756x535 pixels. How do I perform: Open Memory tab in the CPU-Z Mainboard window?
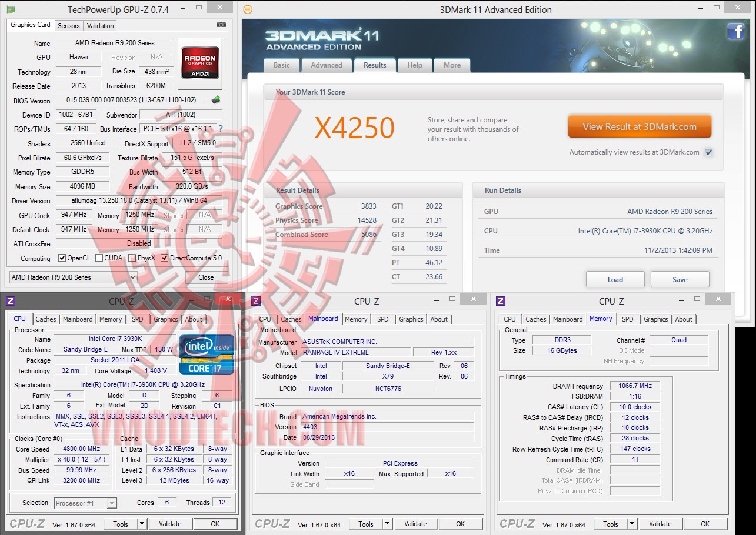point(356,319)
